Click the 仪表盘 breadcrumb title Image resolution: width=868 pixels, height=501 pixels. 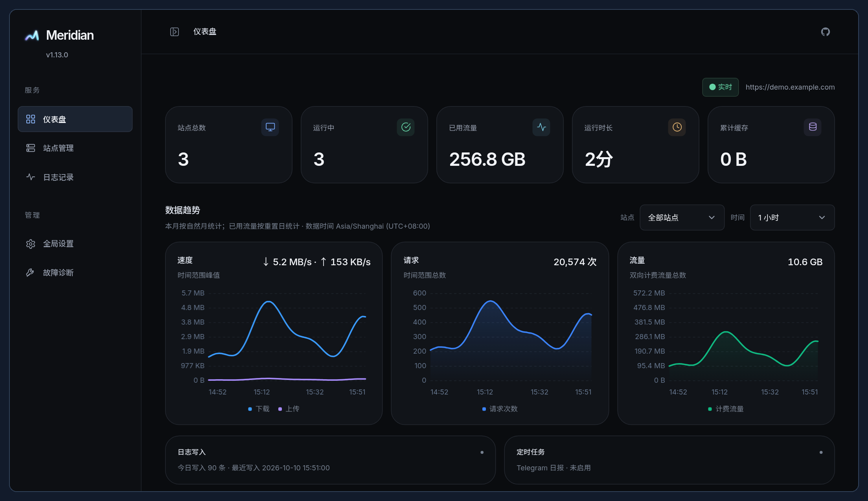(x=205, y=32)
